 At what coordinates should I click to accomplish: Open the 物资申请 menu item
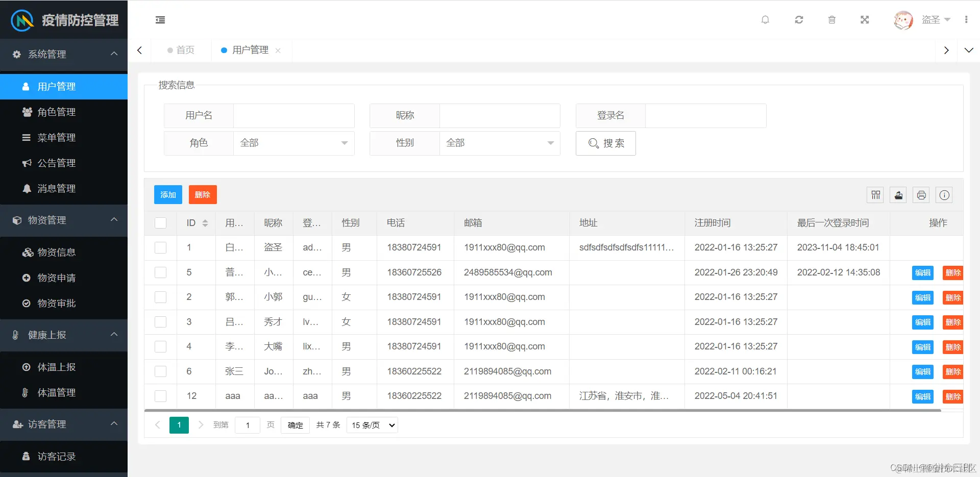point(56,278)
